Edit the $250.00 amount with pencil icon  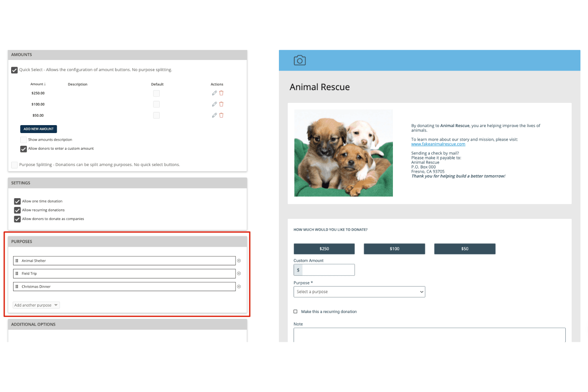point(214,93)
